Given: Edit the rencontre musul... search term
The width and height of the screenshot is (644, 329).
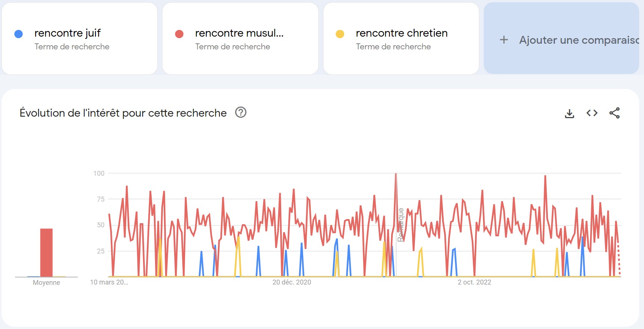Looking at the screenshot, I should pyautogui.click(x=239, y=33).
